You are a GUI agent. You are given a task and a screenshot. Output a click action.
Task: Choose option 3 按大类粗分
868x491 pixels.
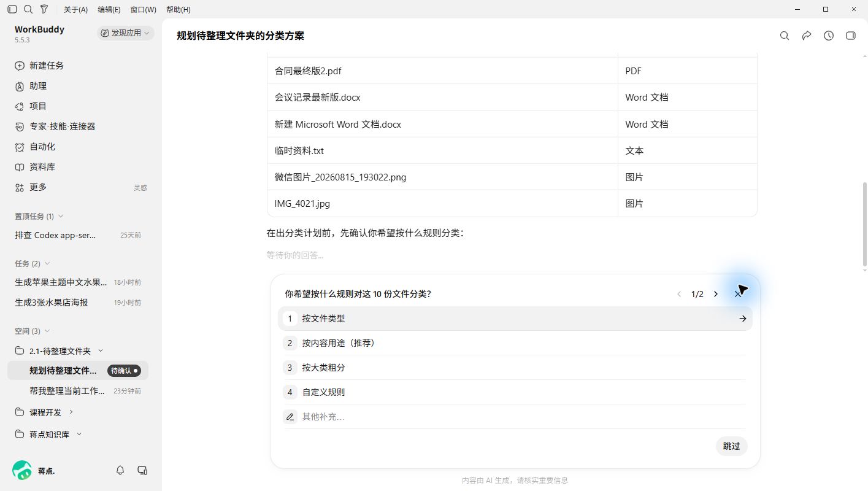click(515, 368)
